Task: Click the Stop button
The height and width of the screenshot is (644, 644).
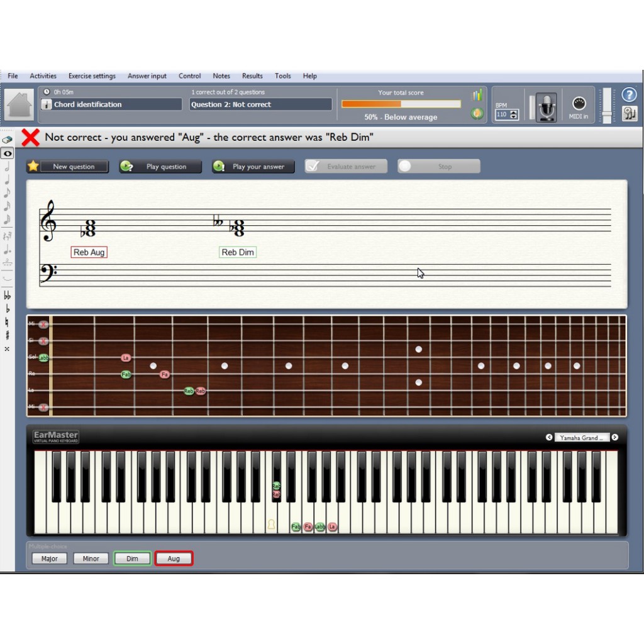Action: 438,166
